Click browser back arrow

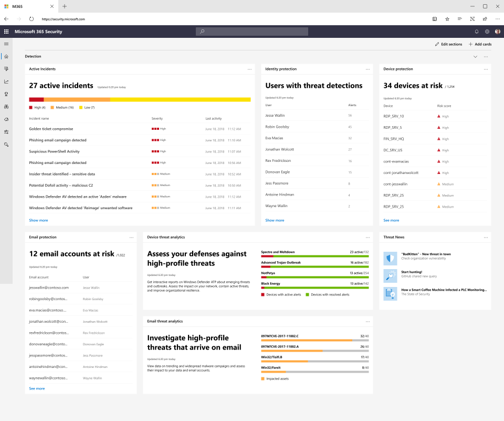[x=6, y=19]
